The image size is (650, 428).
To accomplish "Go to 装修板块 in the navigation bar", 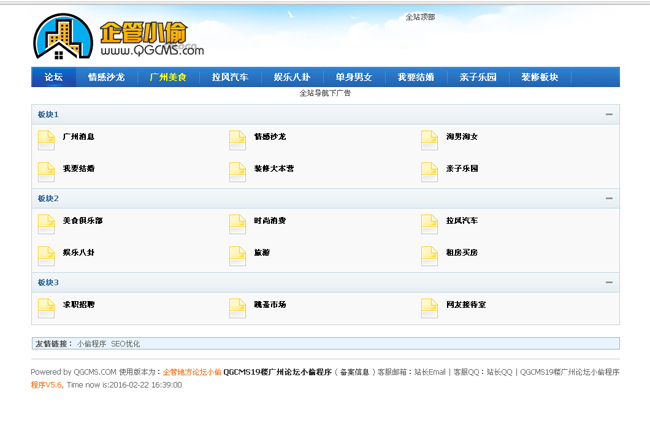I will (x=540, y=77).
